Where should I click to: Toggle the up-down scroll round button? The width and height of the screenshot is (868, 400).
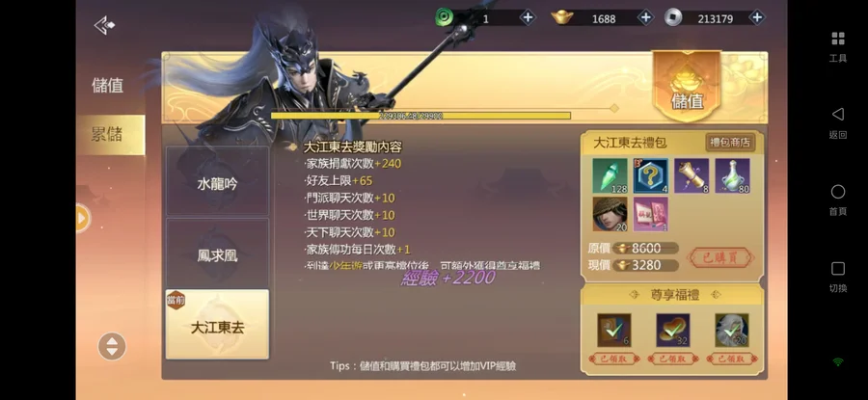(112, 346)
